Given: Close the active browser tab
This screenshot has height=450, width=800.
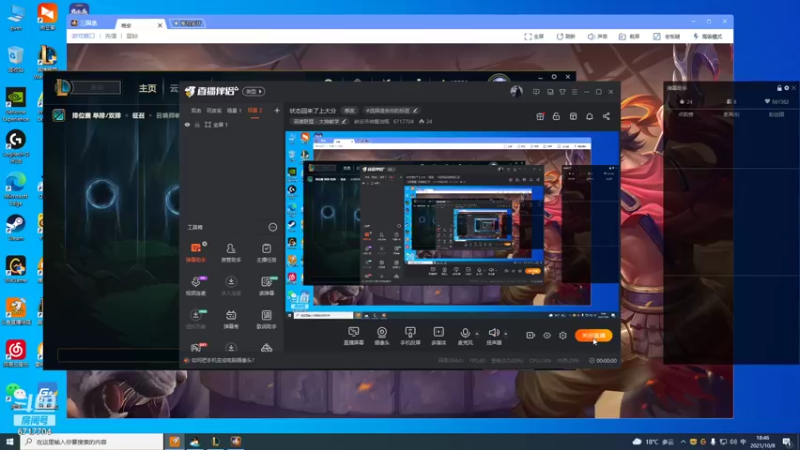Looking at the screenshot, I should point(160,25).
